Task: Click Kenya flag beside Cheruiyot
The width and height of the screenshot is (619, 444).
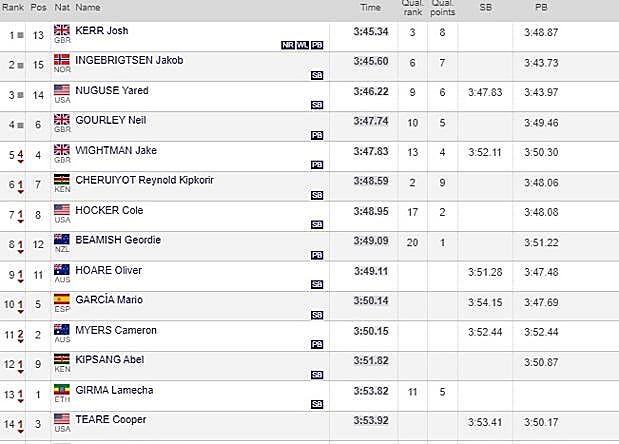Action: click(x=62, y=180)
